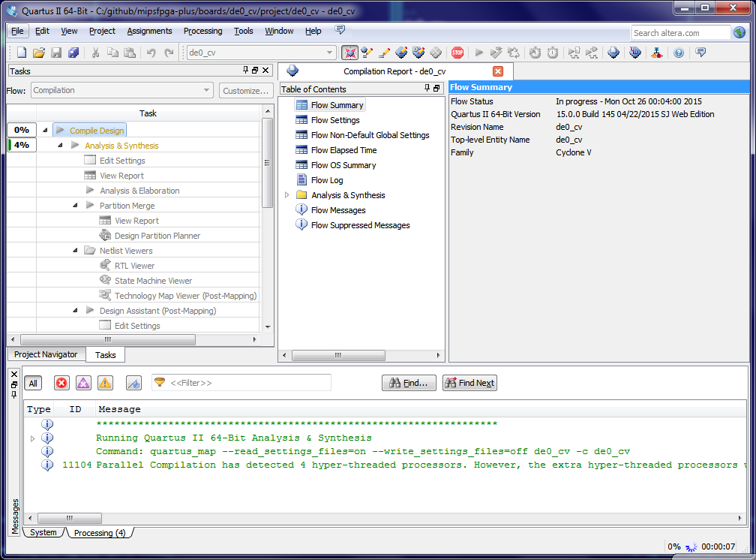The width and height of the screenshot is (756, 560).
Task: Close the Tasks panel
Action: click(265, 70)
